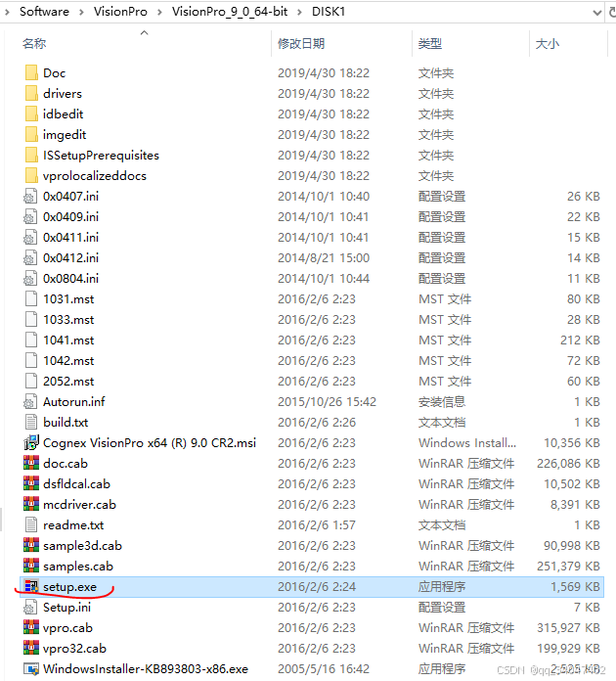Click the sample3d.cab WinRAR icon
Screen dimensions: 616x681
(31, 546)
